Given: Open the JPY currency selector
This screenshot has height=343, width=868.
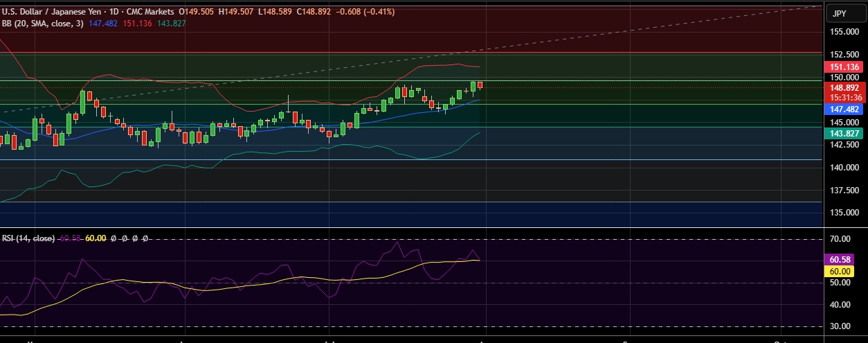Looking at the screenshot, I should pyautogui.click(x=840, y=13).
